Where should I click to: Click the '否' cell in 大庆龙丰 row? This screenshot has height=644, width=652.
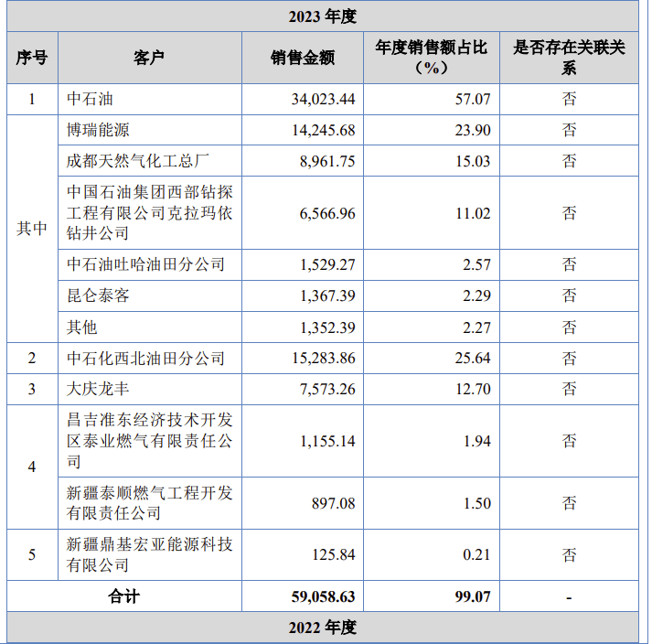coord(570,389)
